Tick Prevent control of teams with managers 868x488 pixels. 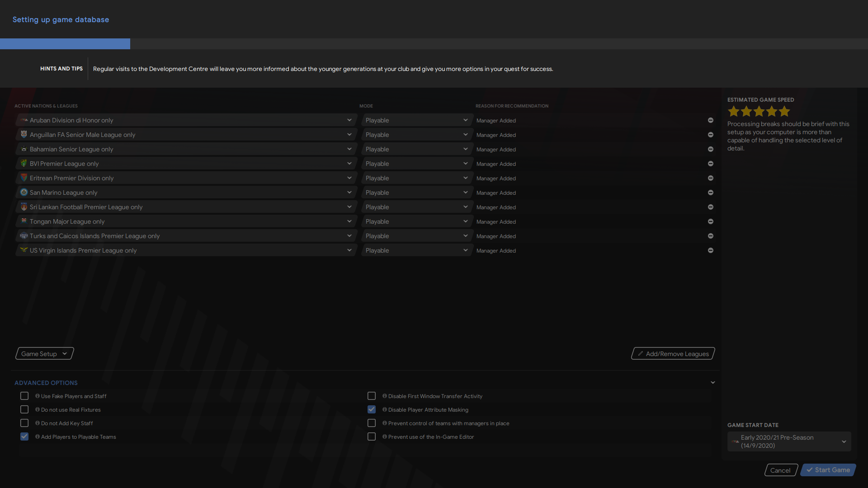[x=372, y=423]
